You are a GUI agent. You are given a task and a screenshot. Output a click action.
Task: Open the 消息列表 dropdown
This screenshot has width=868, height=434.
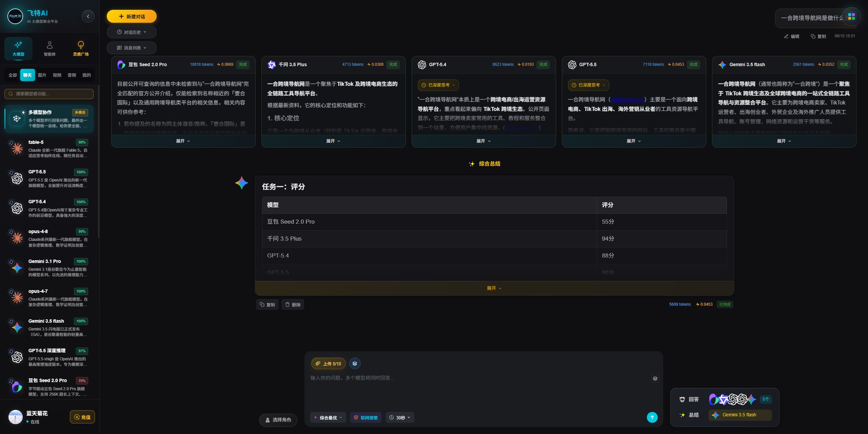132,48
